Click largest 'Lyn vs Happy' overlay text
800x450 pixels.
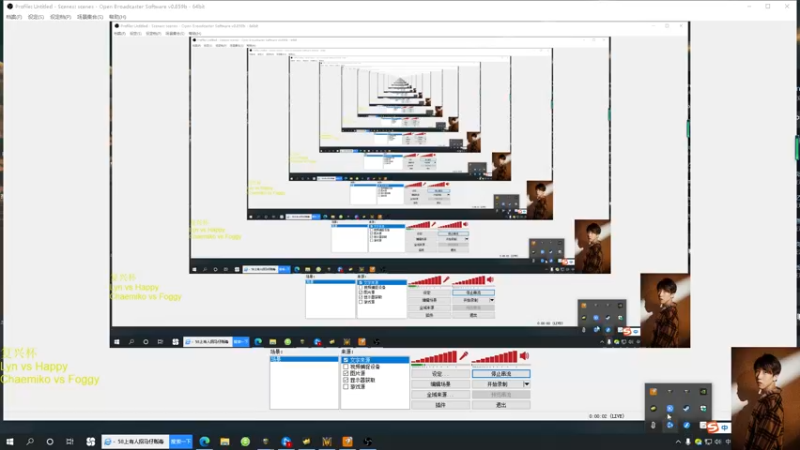tap(34, 366)
